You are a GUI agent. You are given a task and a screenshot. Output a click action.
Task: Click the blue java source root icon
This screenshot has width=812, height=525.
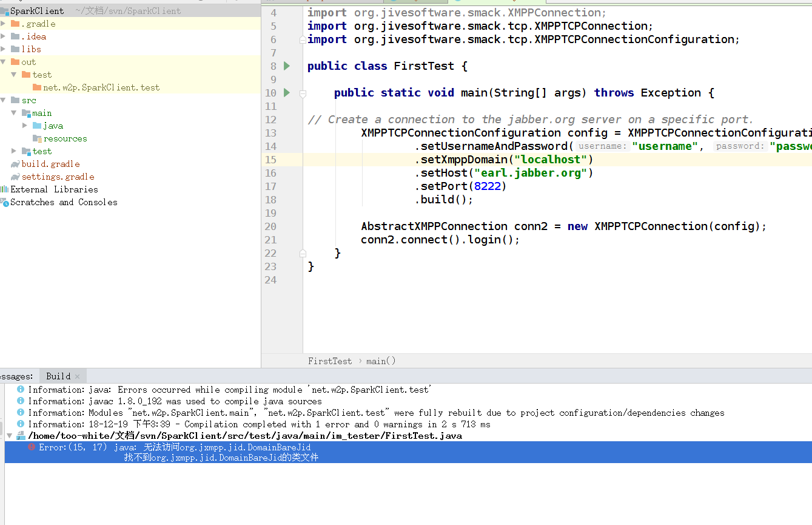click(37, 126)
